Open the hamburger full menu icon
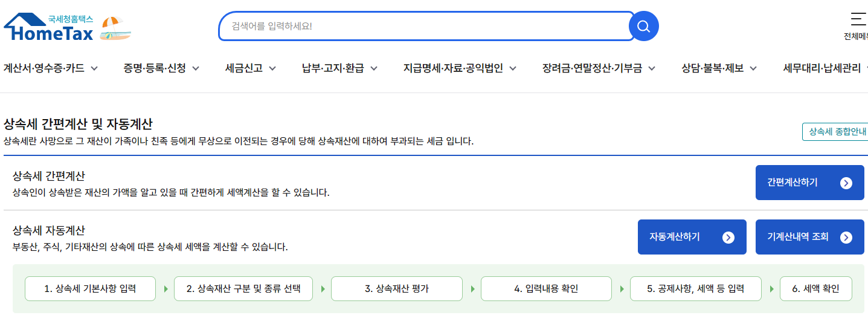 tap(858, 19)
